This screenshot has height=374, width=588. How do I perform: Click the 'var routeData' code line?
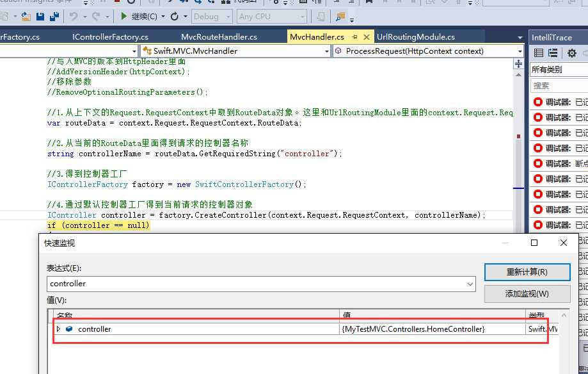(x=175, y=123)
